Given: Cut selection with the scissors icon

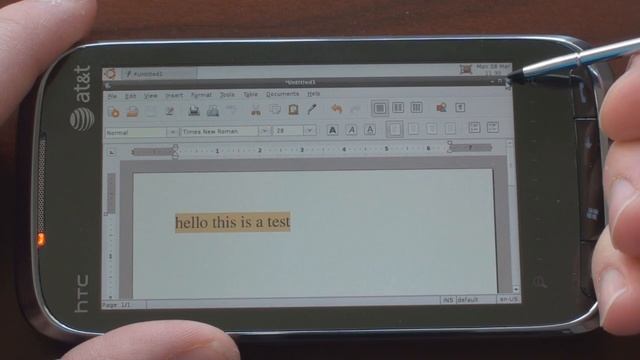Looking at the screenshot, I should click(x=256, y=109).
